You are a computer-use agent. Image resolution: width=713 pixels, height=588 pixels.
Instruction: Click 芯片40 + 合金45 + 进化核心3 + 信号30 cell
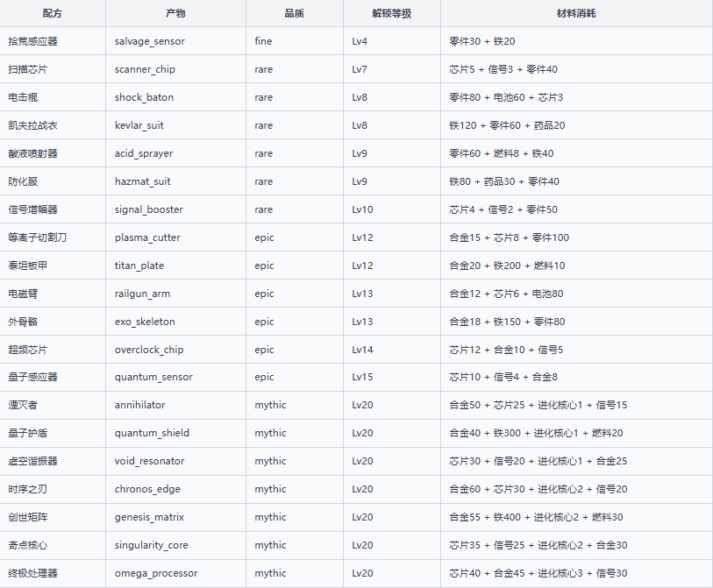(576, 573)
